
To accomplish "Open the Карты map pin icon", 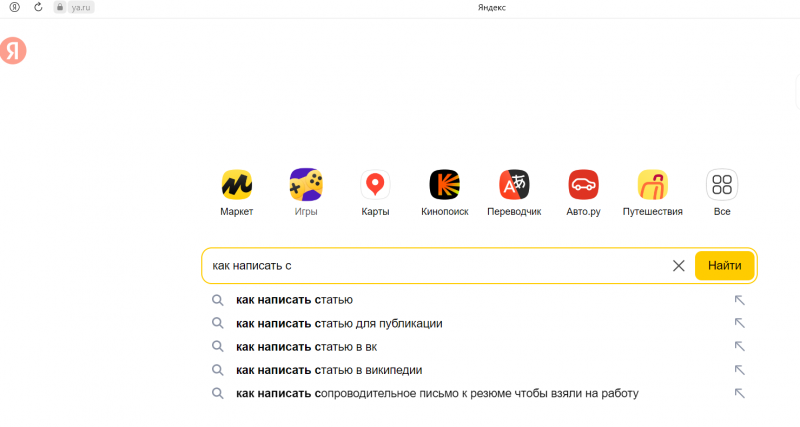I will click(375, 184).
